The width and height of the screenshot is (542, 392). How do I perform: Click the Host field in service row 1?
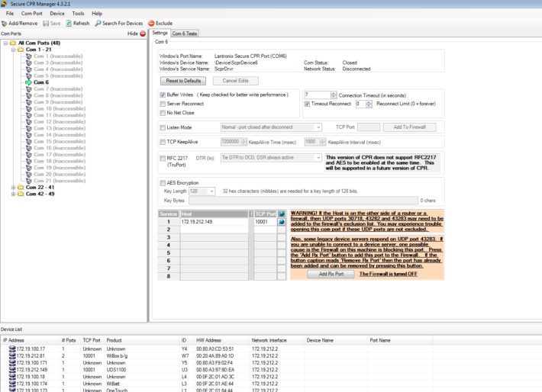215,222
